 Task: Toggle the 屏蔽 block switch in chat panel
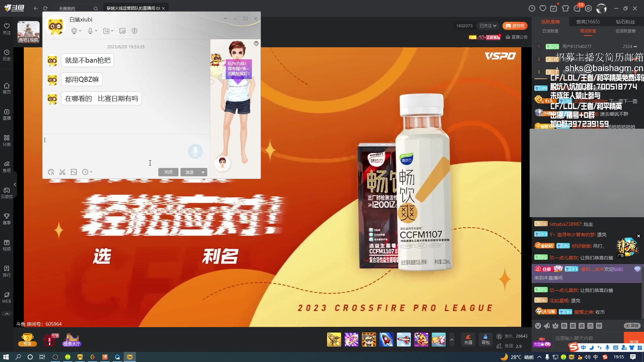(632, 325)
